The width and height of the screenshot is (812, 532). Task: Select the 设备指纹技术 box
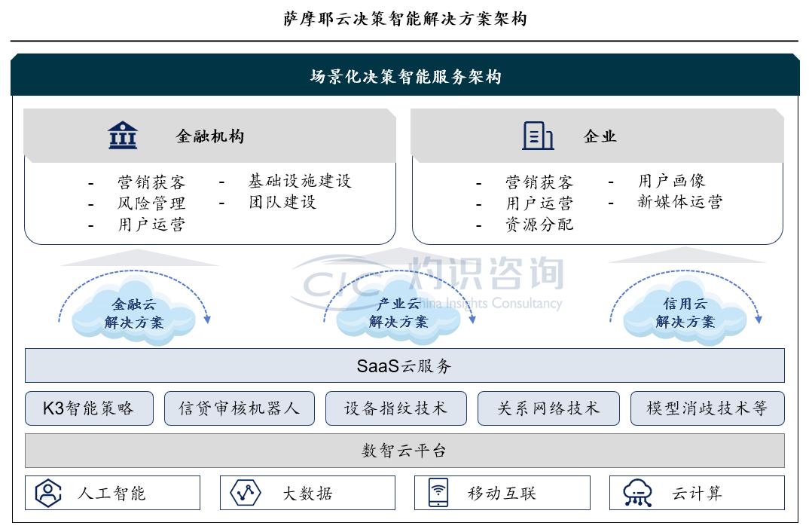[x=395, y=408]
